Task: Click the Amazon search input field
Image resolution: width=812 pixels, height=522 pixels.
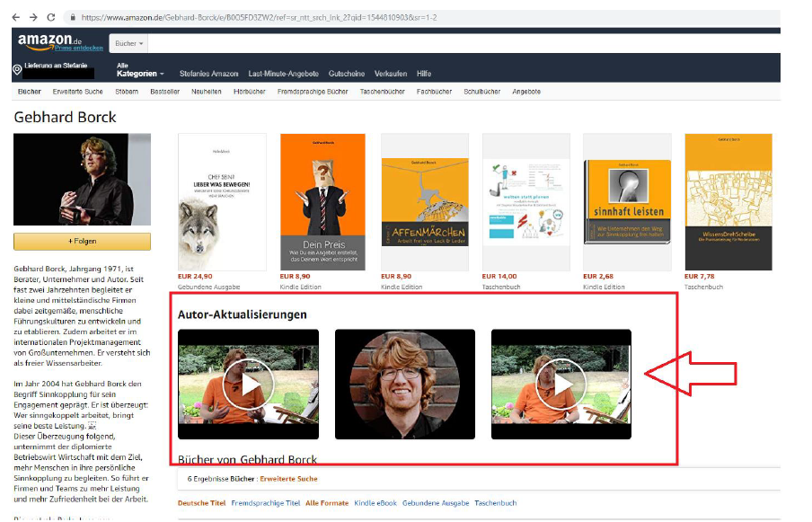Action: (x=463, y=43)
